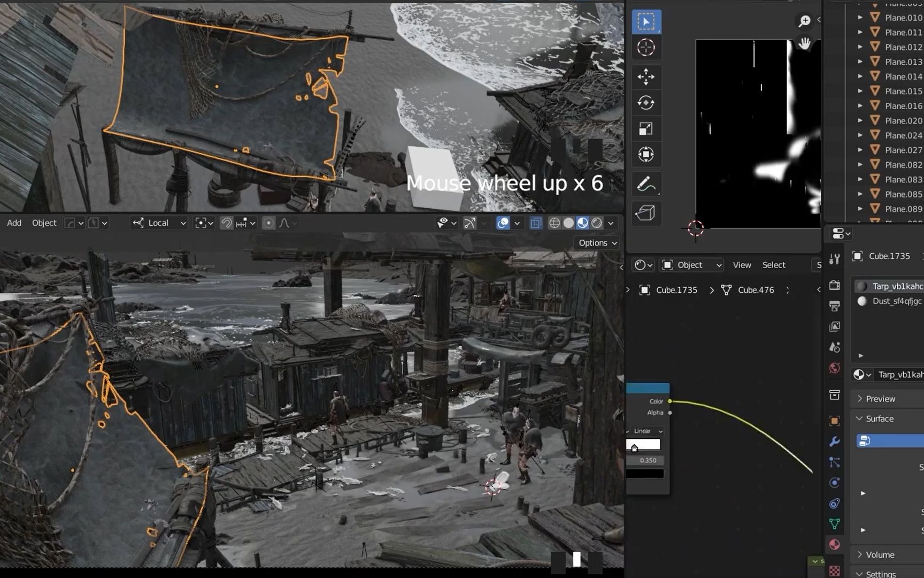The image size is (924, 578).
Task: Toggle proportional editing button
Action: pyautogui.click(x=268, y=223)
